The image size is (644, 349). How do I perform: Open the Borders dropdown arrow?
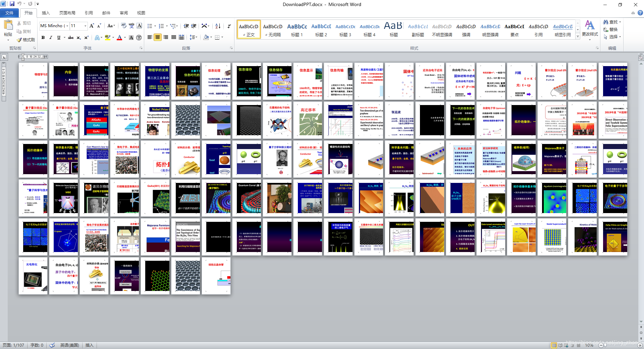[x=222, y=37]
